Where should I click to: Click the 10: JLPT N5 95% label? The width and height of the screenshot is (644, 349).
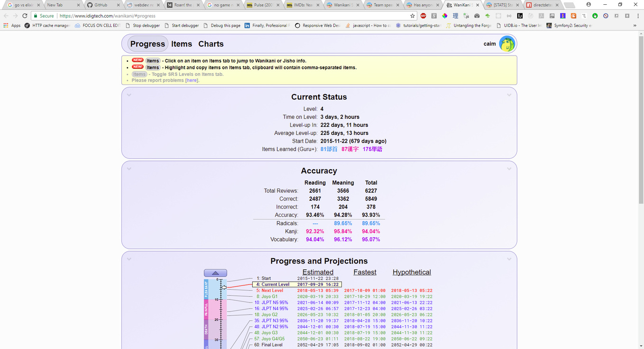271,302
